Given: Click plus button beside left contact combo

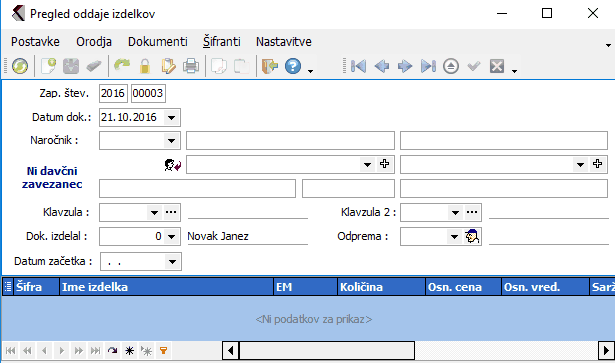Looking at the screenshot, I should [384, 164].
